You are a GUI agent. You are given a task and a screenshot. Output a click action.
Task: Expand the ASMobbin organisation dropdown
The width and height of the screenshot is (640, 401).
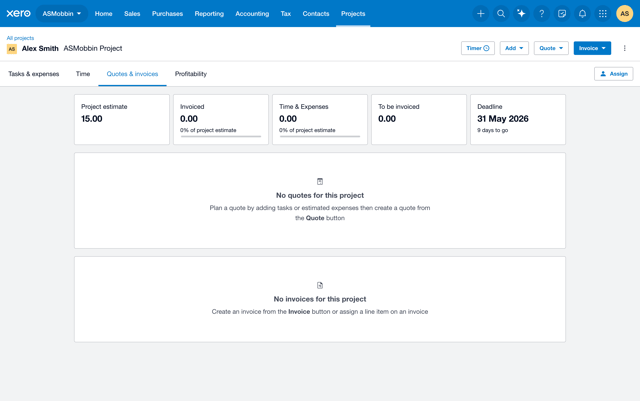click(x=62, y=13)
